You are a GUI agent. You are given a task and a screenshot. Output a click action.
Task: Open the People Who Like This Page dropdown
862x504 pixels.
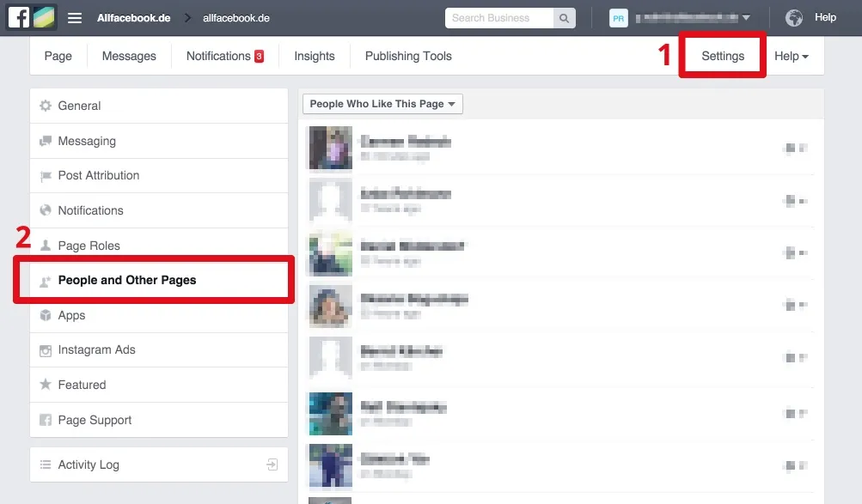[x=382, y=103]
